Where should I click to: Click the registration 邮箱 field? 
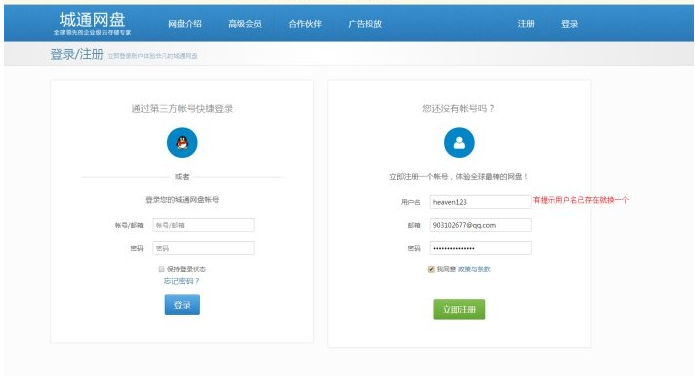pos(480,225)
